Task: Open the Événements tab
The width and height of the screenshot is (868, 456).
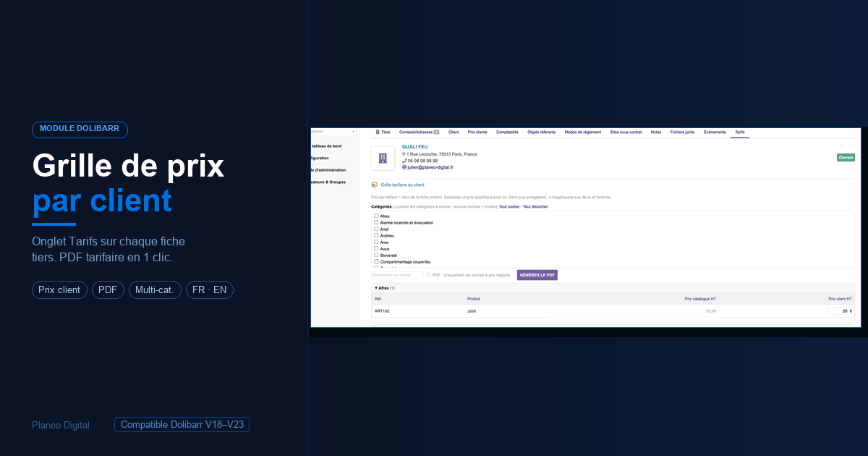Action: pyautogui.click(x=715, y=132)
